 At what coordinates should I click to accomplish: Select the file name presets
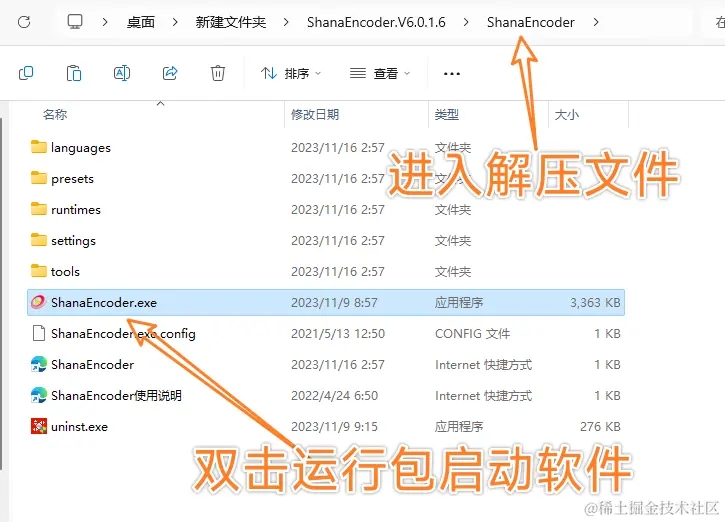[x=73, y=179]
